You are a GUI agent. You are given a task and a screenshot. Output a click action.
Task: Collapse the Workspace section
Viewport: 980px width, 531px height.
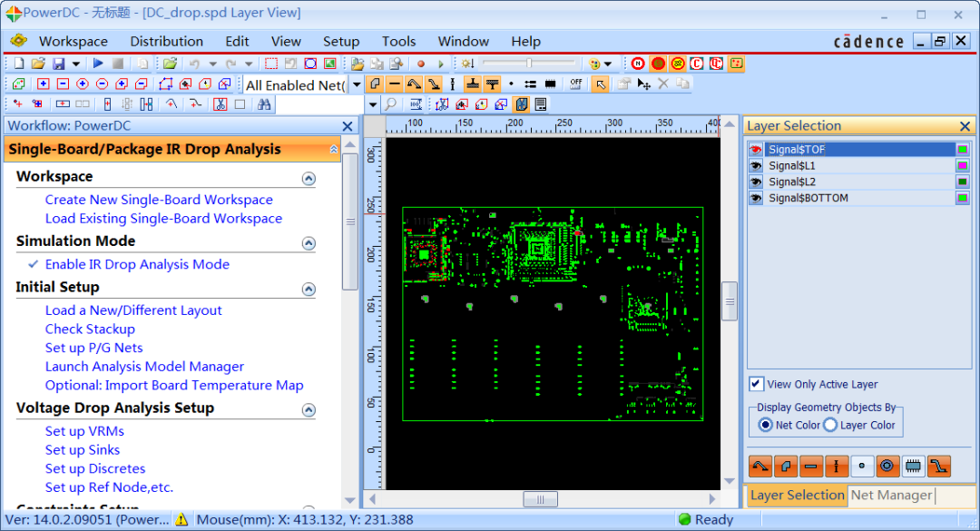click(x=309, y=178)
